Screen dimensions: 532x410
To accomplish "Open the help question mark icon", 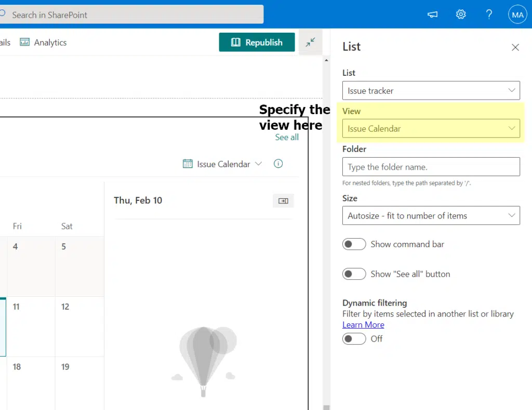I will click(489, 14).
